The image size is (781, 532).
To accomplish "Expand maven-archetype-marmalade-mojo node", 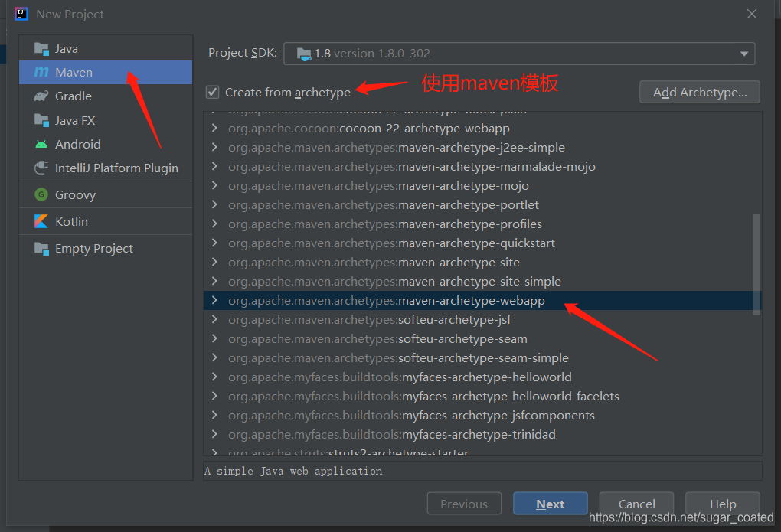I will click(x=214, y=166).
